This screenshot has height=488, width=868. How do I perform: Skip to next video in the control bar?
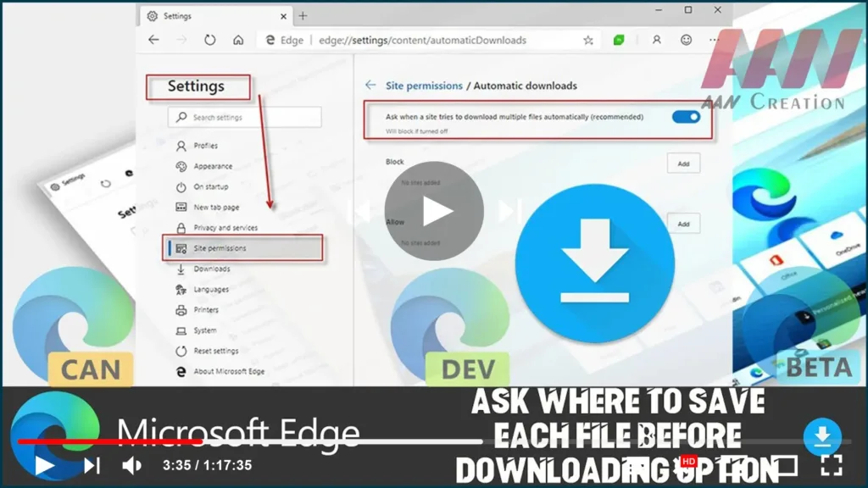(92, 464)
